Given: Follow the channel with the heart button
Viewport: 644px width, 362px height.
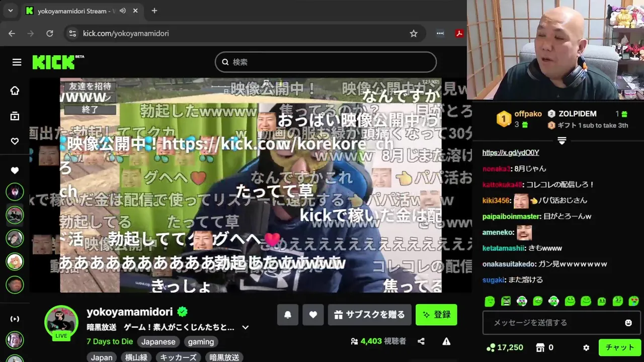Looking at the screenshot, I should point(313,315).
